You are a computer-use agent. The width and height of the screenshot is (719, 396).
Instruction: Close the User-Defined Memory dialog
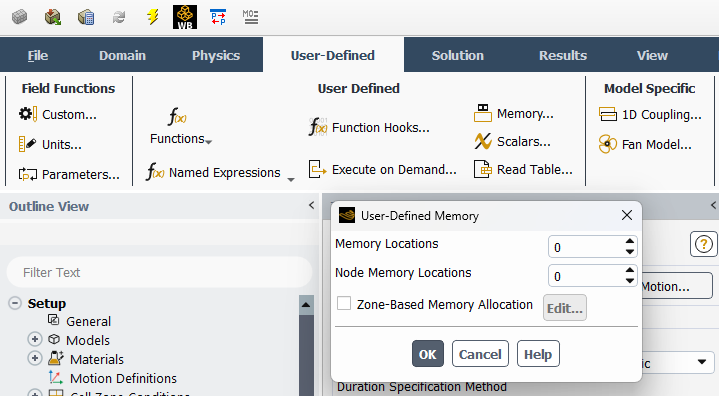[627, 215]
